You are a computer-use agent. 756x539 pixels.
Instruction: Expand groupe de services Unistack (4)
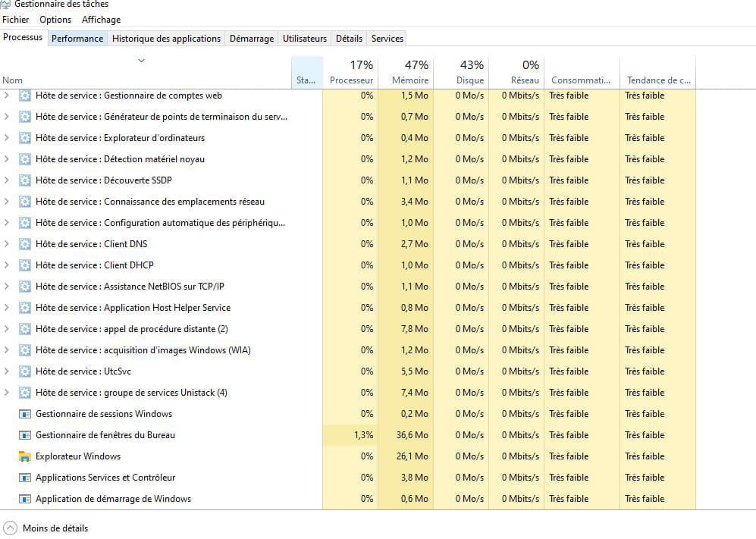click(x=6, y=393)
